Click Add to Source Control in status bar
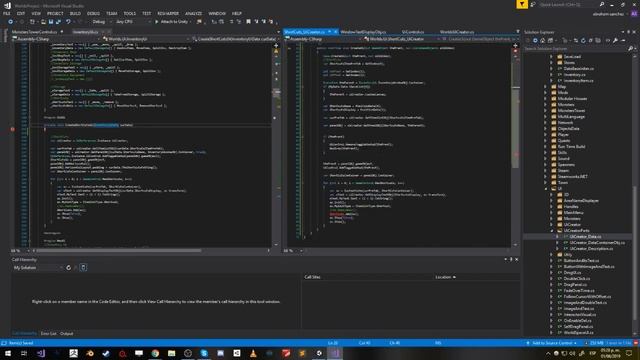Screen dimensions: 640x360 click(552, 343)
